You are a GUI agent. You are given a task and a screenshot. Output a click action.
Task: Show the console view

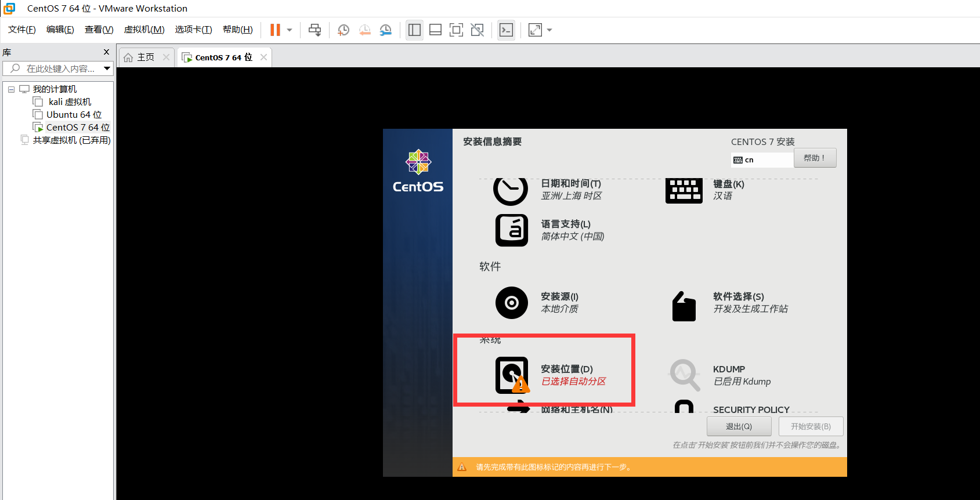pos(506,30)
